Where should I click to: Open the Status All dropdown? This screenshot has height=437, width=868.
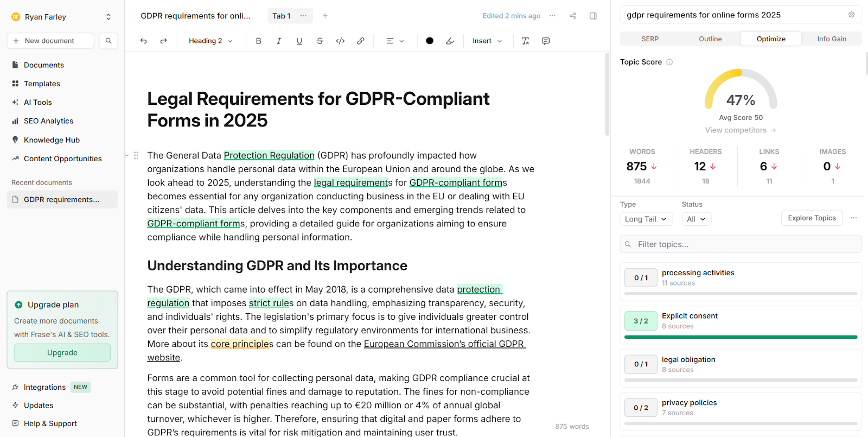[697, 219]
